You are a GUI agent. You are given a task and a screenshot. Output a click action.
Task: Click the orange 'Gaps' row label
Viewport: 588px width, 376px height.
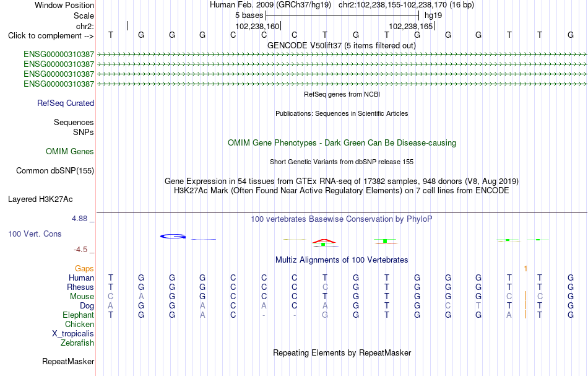click(84, 268)
